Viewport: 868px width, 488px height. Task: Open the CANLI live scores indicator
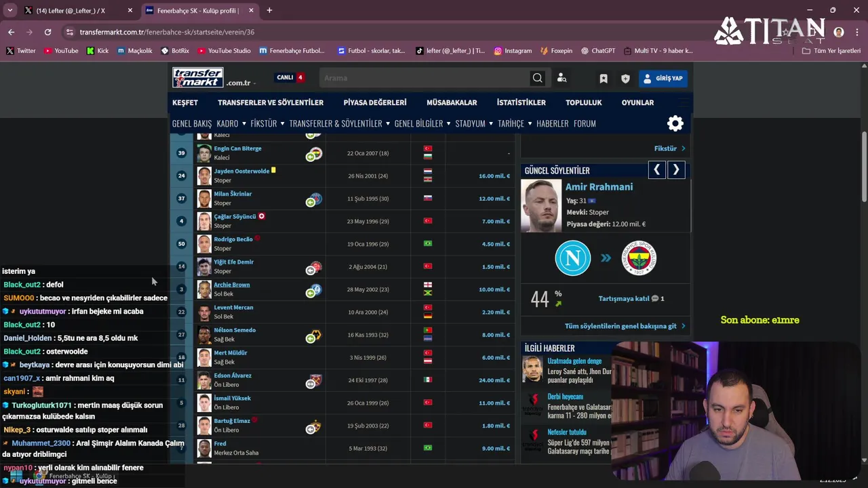[290, 77]
